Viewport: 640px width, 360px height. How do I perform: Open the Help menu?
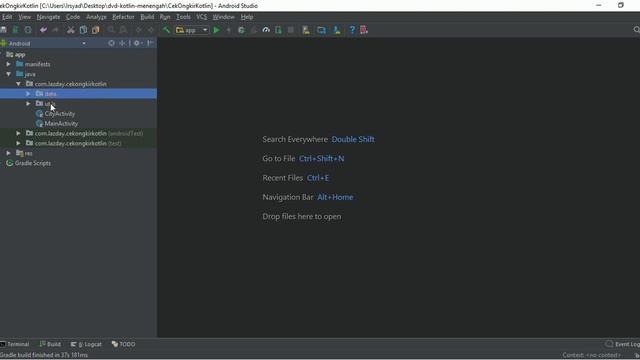(x=247, y=17)
